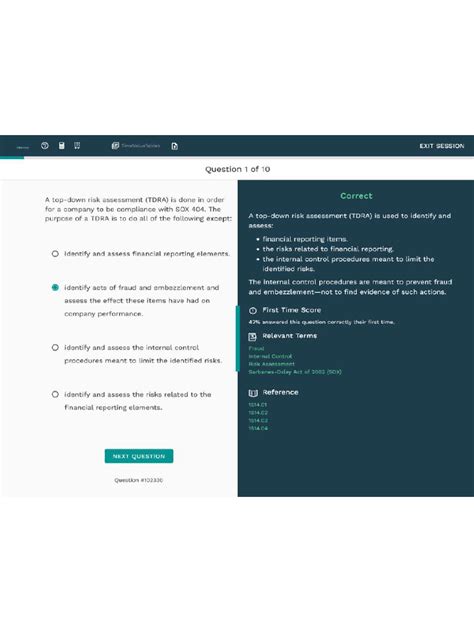This screenshot has width=474, height=632.
Task: Select 'Identify and assess financial reporting elements' option
Action: [55, 254]
